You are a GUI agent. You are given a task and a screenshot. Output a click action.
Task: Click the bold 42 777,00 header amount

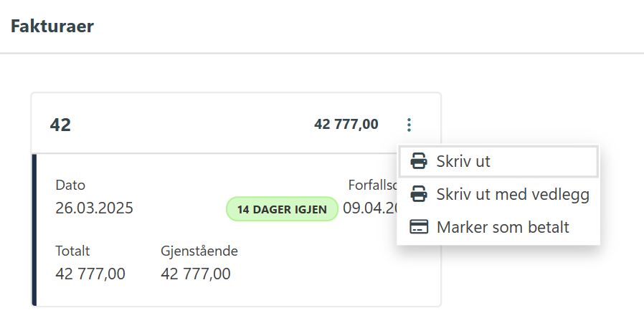[x=346, y=125]
